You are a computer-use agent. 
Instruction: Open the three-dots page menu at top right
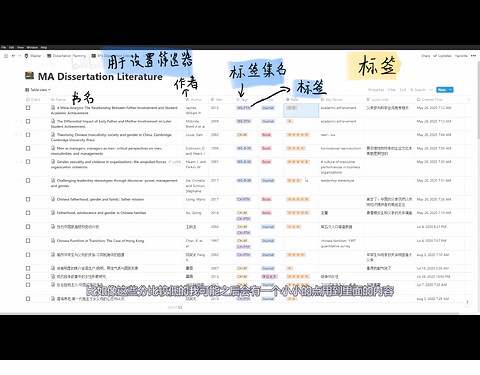474,56
